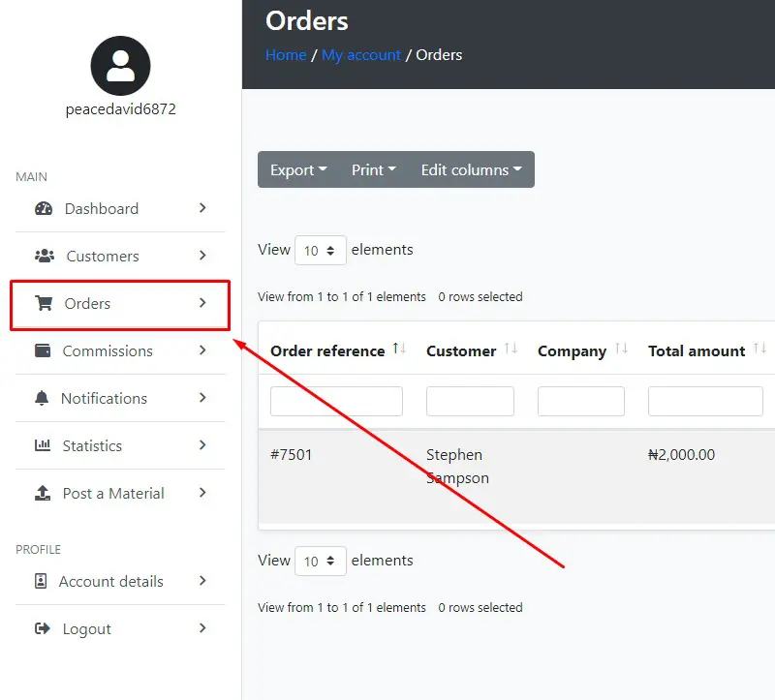Click the Post a Material upload icon
Image resolution: width=775 pixels, height=700 pixels.
[43, 493]
